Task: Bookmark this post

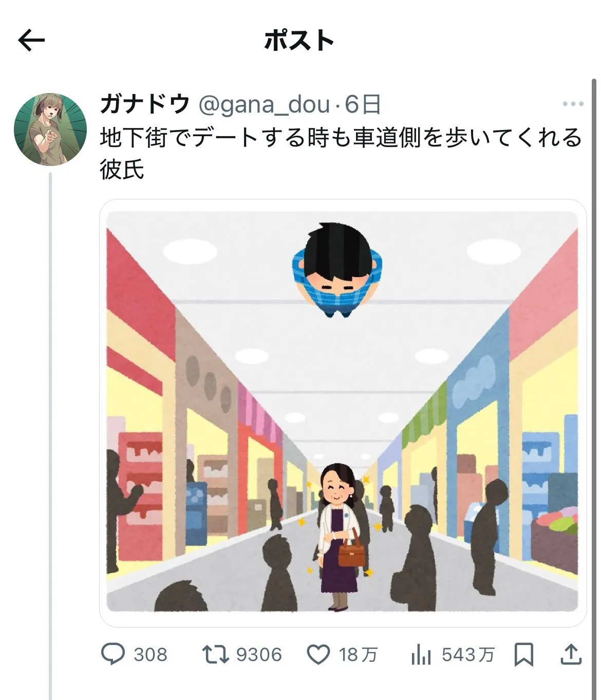Action: coord(523,654)
